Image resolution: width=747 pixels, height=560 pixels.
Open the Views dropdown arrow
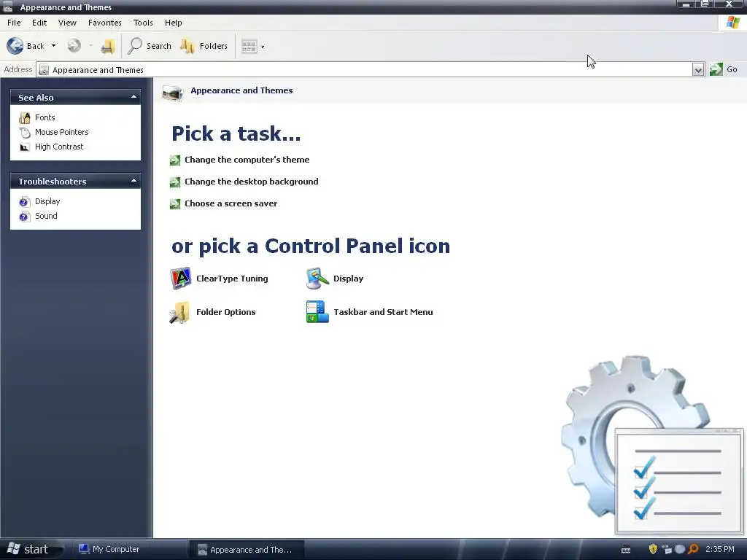click(263, 47)
